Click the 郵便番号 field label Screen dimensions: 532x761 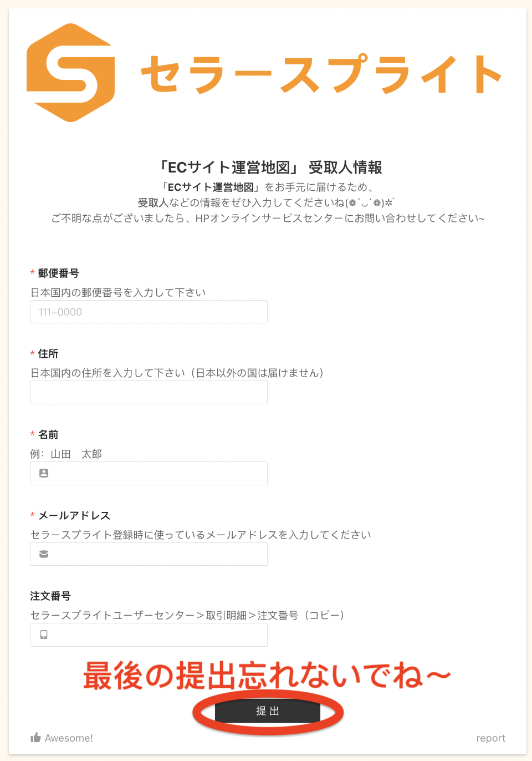coord(58,273)
